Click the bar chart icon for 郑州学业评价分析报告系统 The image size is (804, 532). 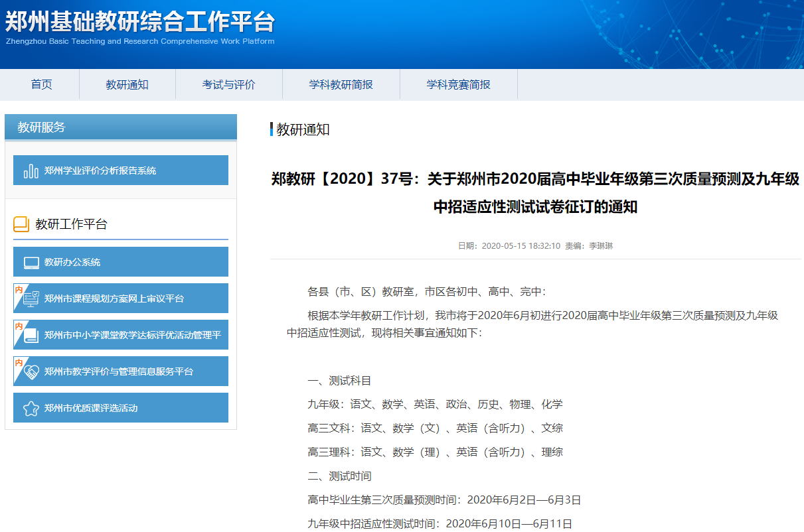click(x=31, y=171)
